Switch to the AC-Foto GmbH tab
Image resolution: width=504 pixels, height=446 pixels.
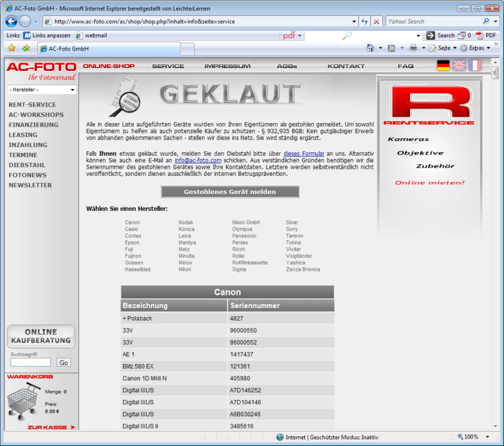(x=109, y=49)
